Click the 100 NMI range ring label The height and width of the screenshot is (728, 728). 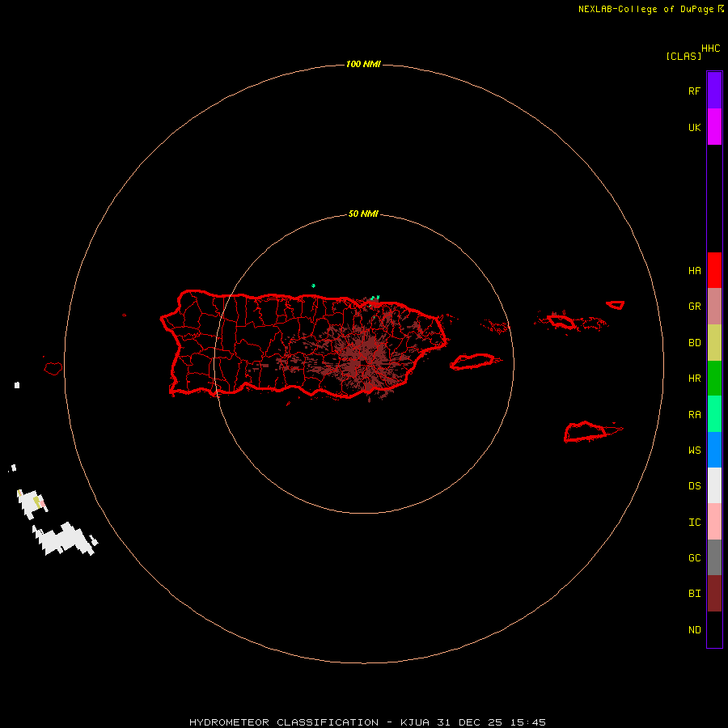click(x=363, y=64)
